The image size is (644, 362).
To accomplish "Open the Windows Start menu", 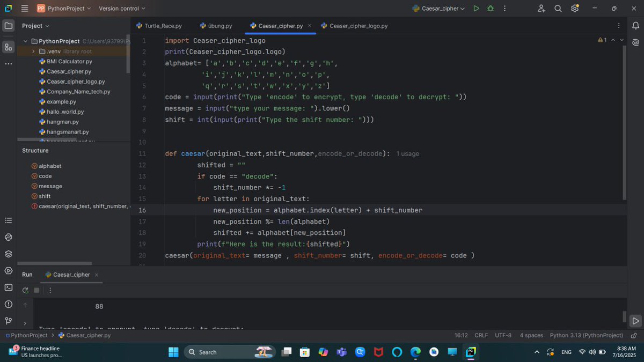I will [x=173, y=352].
